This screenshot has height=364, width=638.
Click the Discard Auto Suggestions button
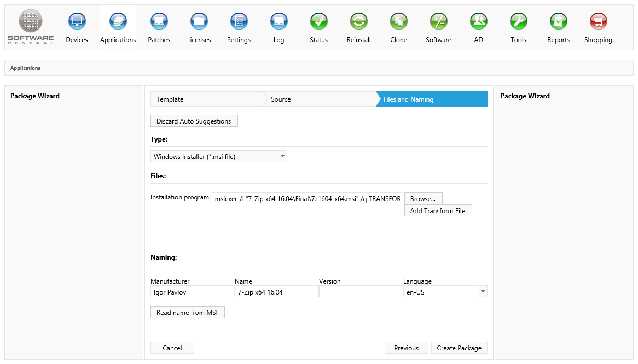pyautogui.click(x=194, y=121)
